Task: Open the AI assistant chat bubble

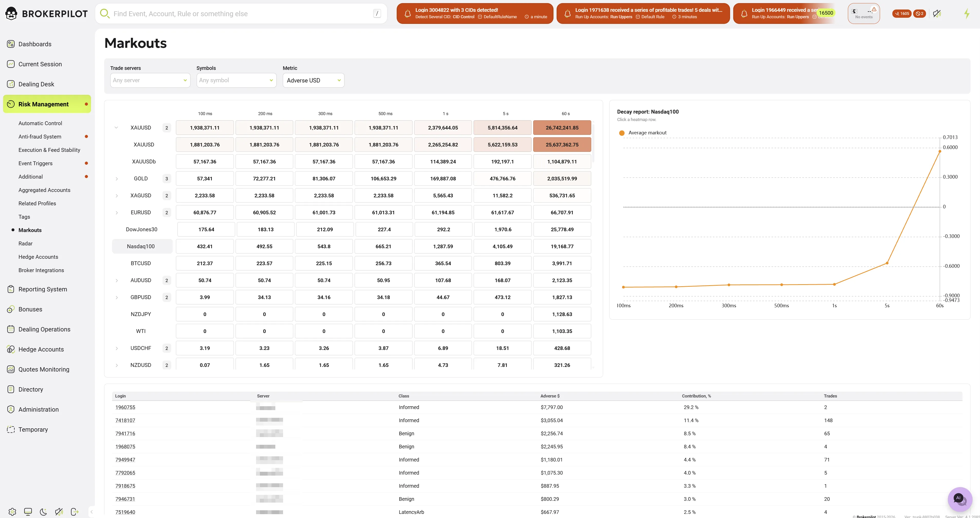Action: click(960, 499)
